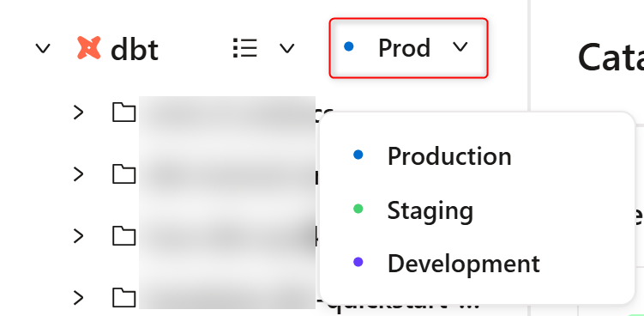Screen dimensions: 644x316
Task: Click the blue dot next to Production
Action: [x=358, y=155]
